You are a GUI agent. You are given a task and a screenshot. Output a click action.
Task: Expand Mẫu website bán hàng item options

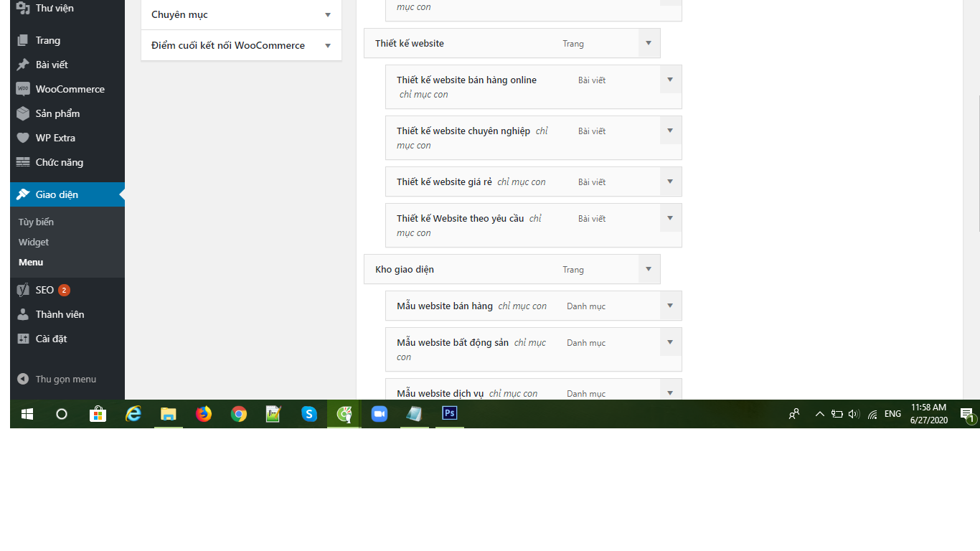click(x=670, y=306)
